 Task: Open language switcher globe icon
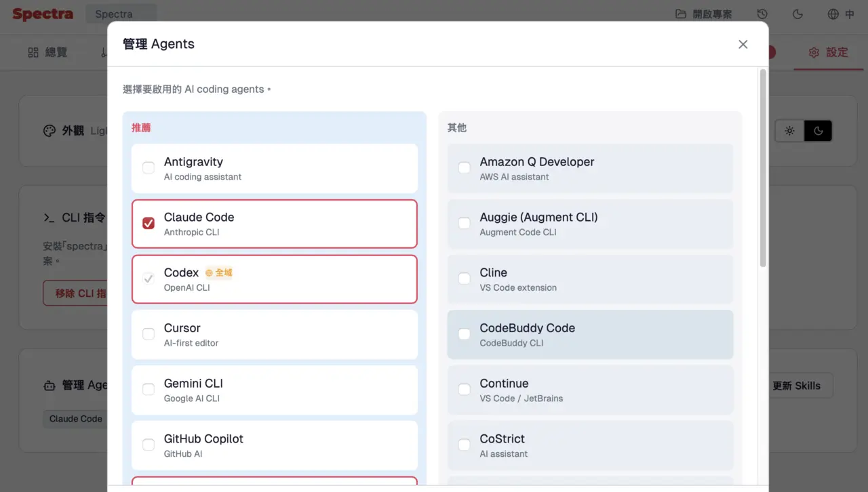(833, 14)
